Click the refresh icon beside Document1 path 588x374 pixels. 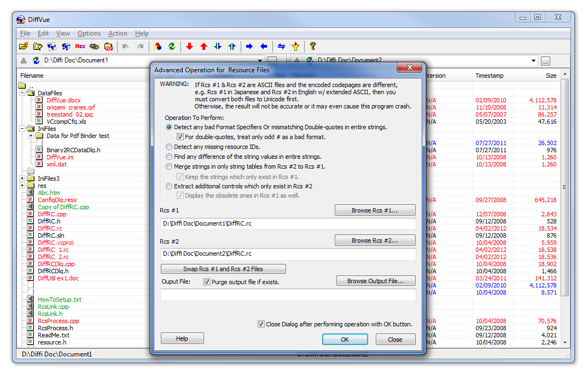[x=36, y=60]
